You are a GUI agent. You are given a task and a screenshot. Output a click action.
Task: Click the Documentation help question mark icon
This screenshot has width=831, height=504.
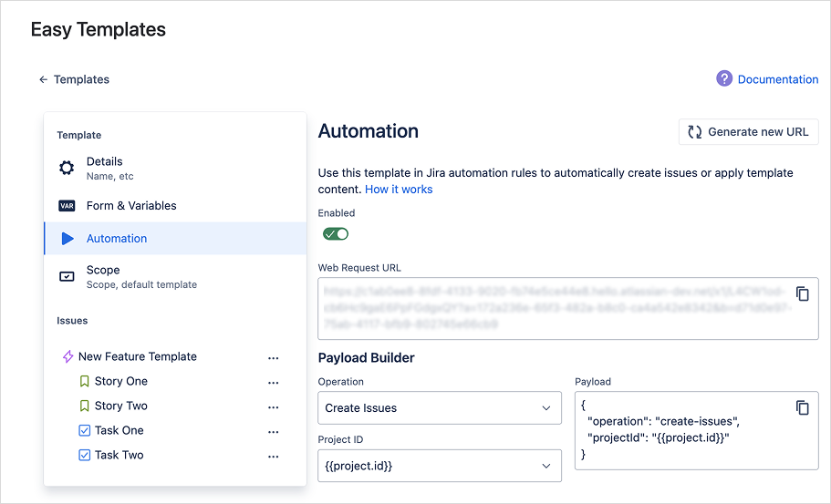click(724, 79)
